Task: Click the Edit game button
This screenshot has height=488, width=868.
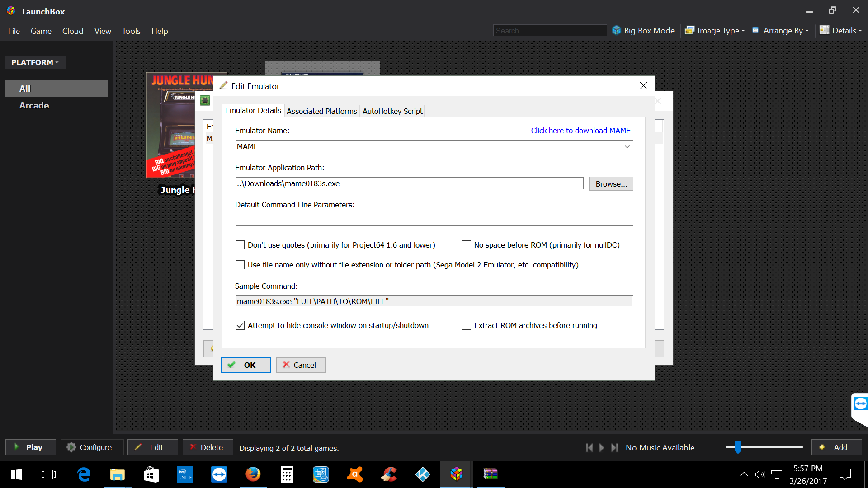Action: (153, 447)
